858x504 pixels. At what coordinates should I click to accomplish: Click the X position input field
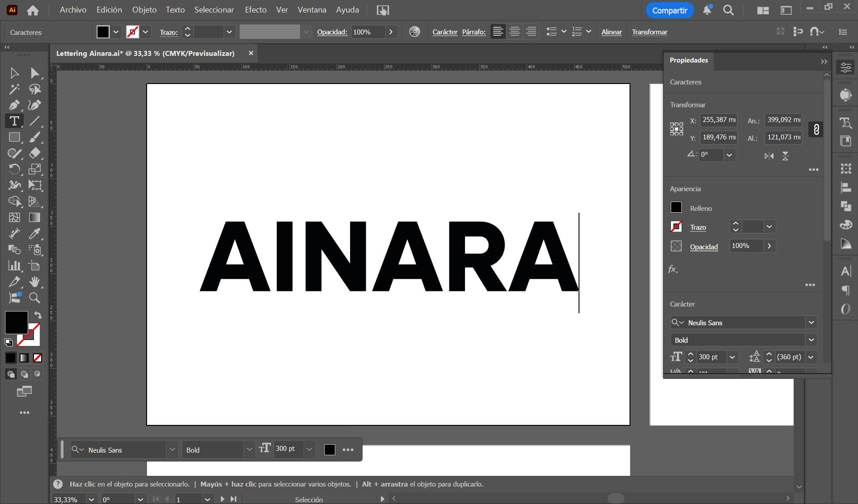click(718, 120)
